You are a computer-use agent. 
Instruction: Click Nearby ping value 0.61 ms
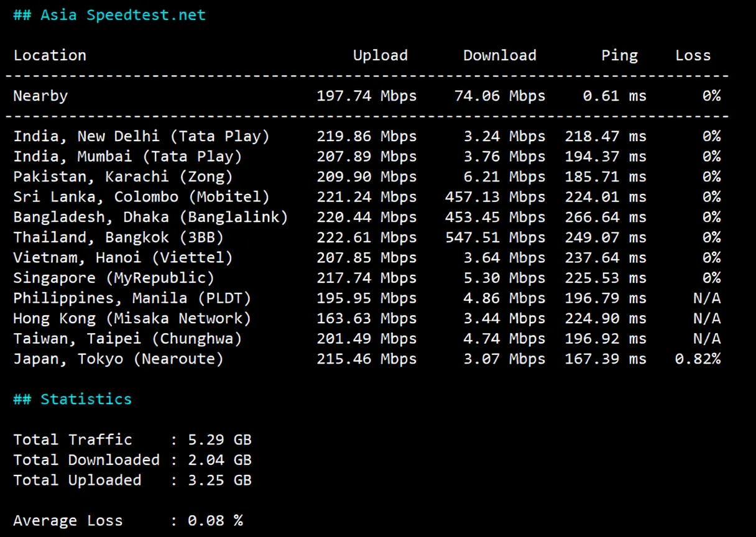(615, 96)
